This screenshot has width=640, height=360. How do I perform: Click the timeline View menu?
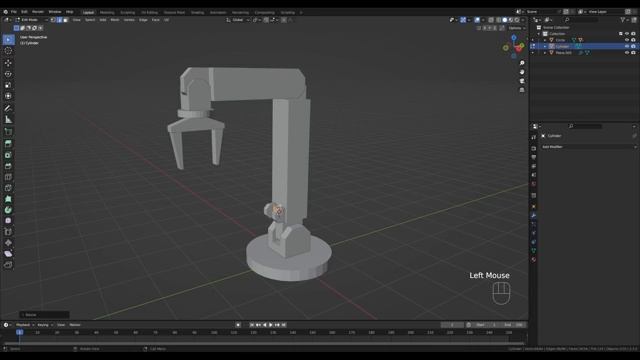point(61,325)
